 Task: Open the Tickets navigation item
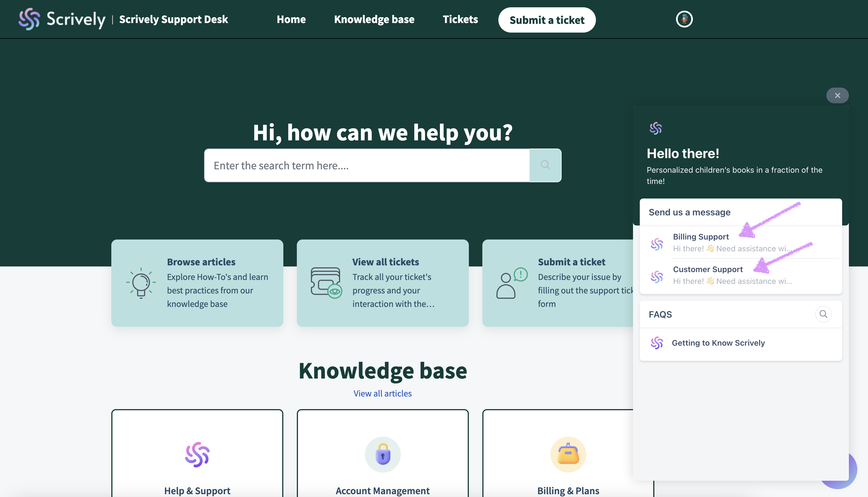coord(460,19)
